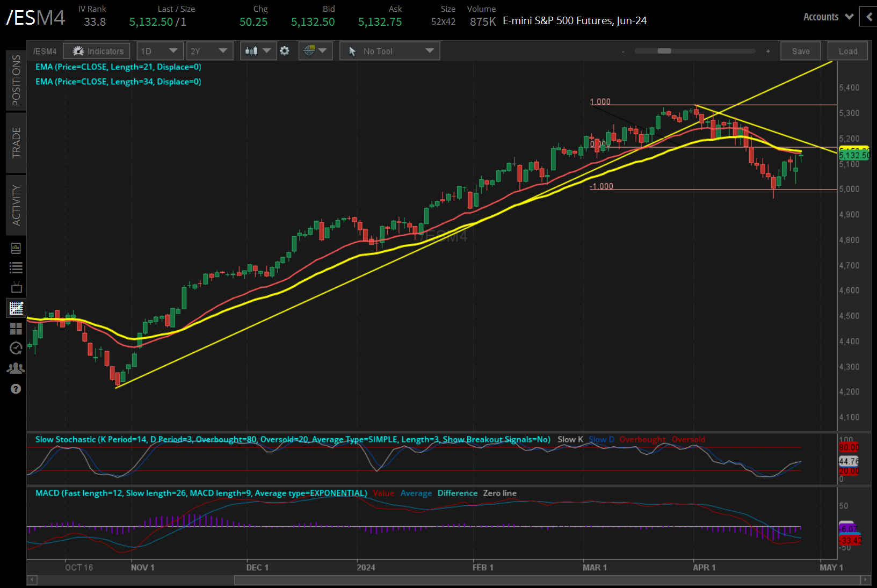Viewport: 877px width, 588px height.
Task: Open the crosshair cursor mode dropdown
Action: tap(315, 51)
